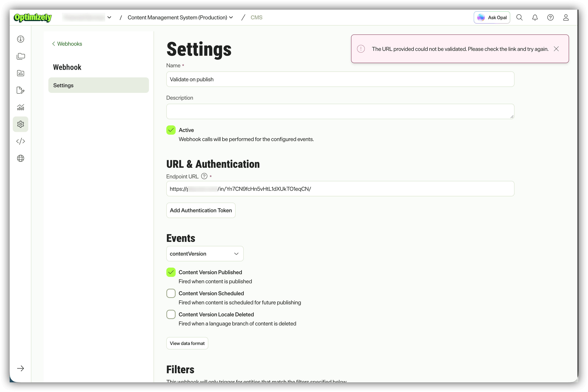This screenshot has height=392, width=588.
Task: Click the search magnifier icon
Action: pos(519,17)
